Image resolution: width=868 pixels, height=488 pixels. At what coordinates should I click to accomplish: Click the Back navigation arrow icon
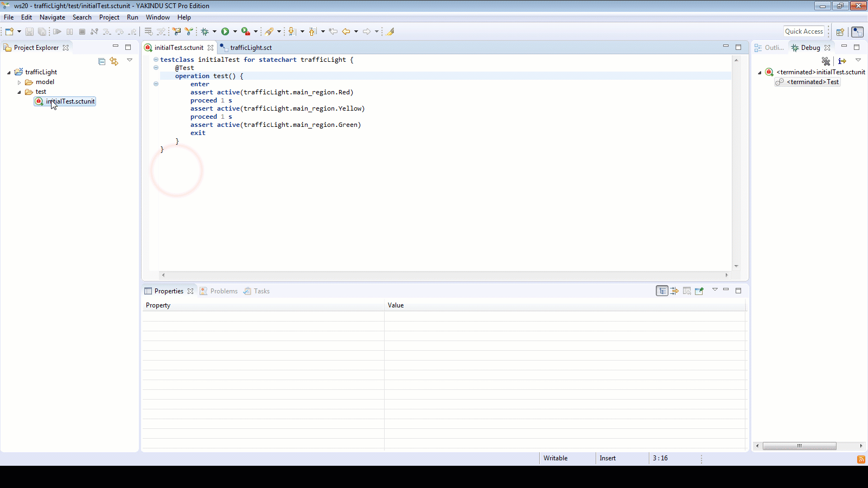pyautogui.click(x=346, y=31)
